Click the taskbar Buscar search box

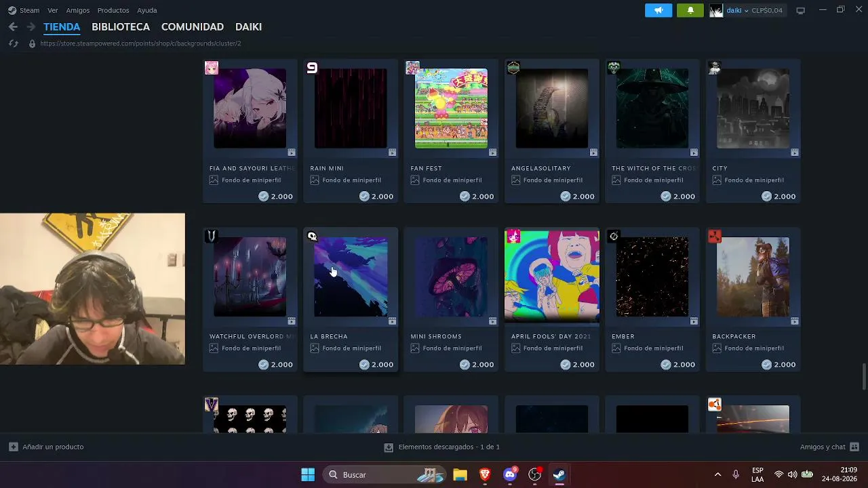coord(383,474)
